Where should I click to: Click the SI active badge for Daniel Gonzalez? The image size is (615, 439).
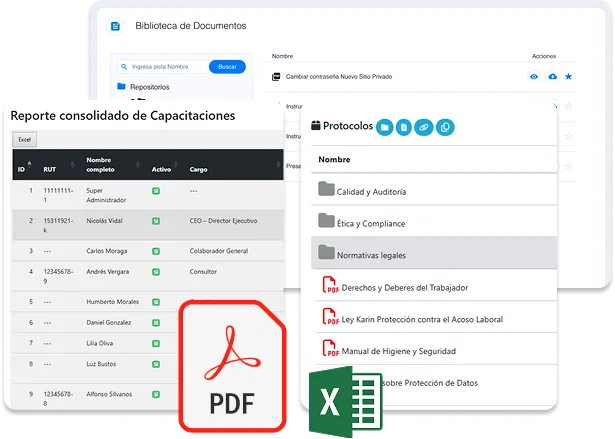pyautogui.click(x=156, y=323)
